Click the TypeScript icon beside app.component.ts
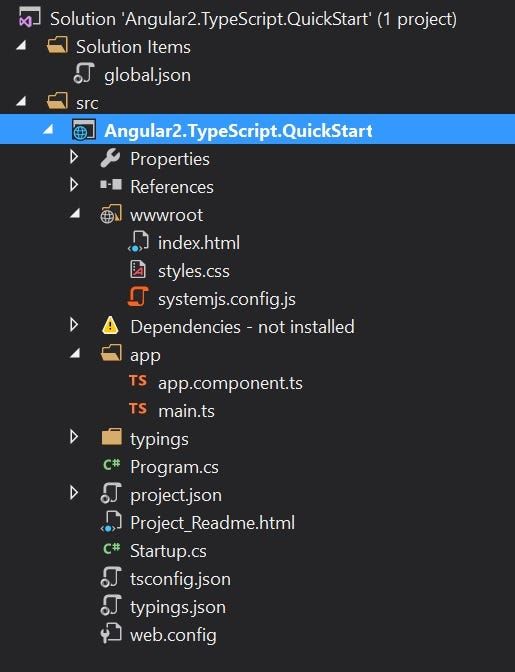515x672 pixels. (138, 381)
